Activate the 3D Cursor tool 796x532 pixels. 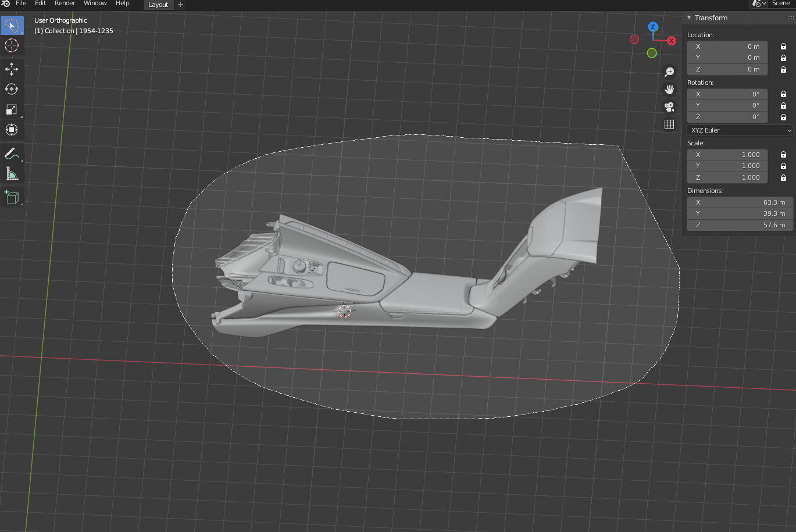point(12,45)
